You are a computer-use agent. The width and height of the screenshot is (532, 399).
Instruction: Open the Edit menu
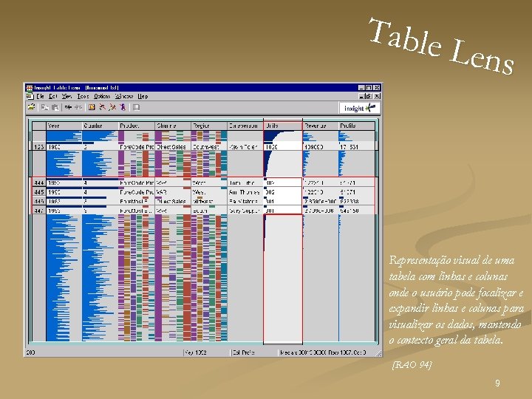pyautogui.click(x=52, y=96)
